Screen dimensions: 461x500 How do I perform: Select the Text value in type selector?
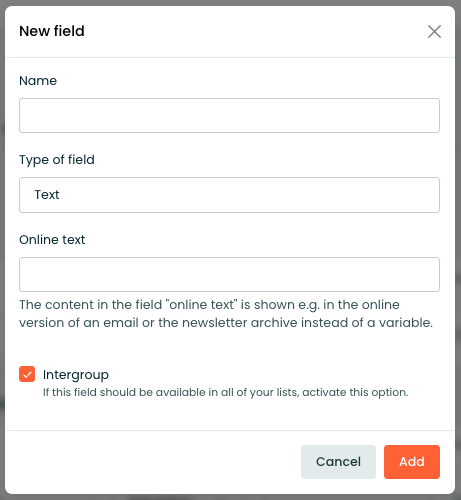pyautogui.click(x=47, y=195)
